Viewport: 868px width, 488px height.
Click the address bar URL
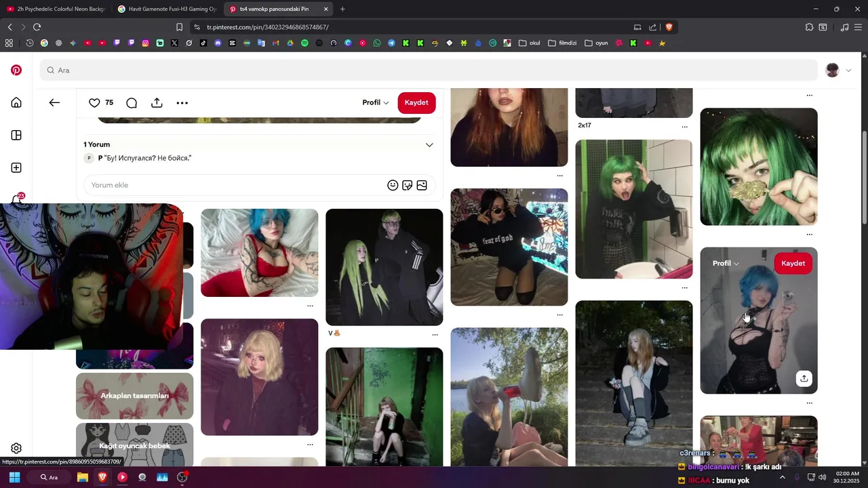[268, 27]
